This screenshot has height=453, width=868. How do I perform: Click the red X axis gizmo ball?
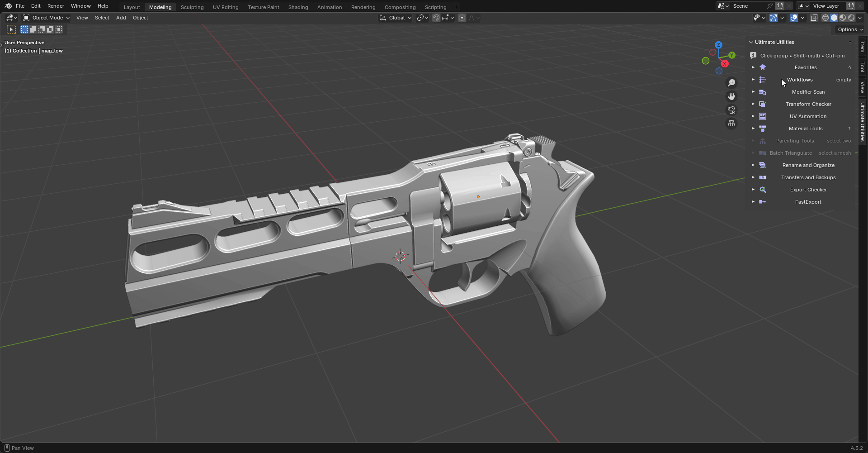coord(725,64)
